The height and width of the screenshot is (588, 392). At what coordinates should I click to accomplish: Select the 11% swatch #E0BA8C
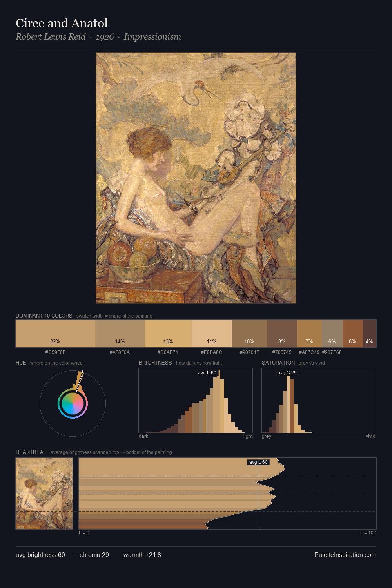tap(212, 334)
